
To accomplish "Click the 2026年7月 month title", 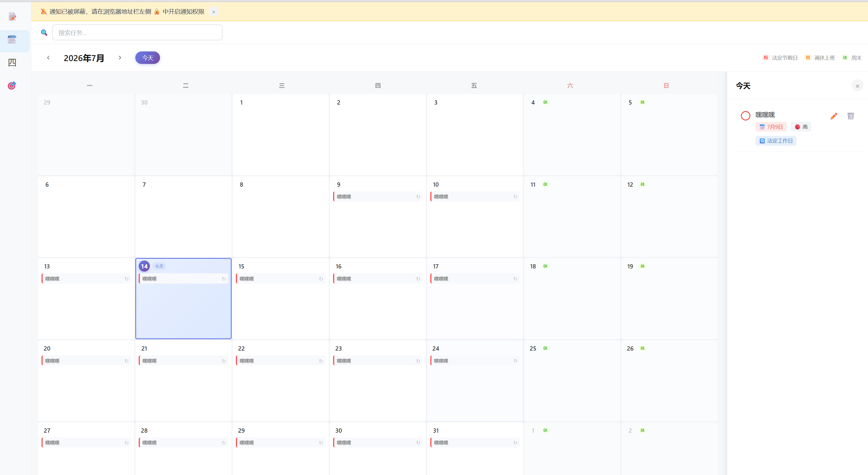I will (84, 58).
